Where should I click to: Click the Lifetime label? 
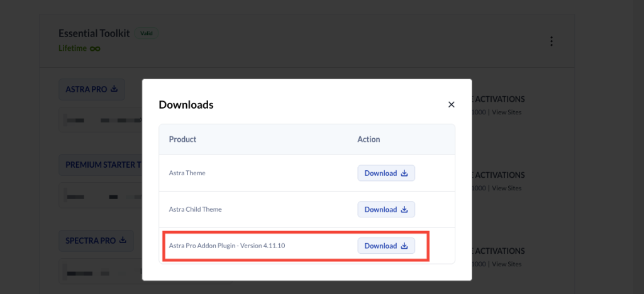click(x=73, y=48)
